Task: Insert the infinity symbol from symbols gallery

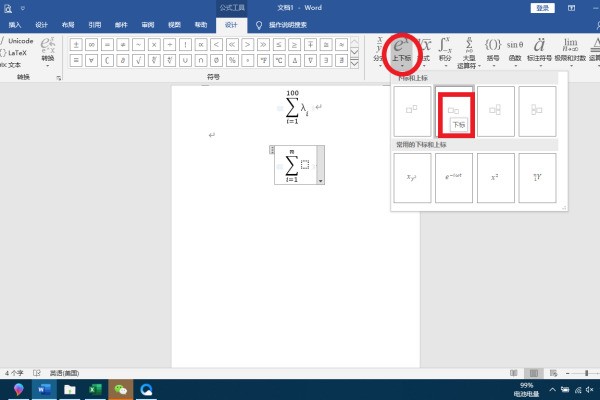Action: [92, 45]
